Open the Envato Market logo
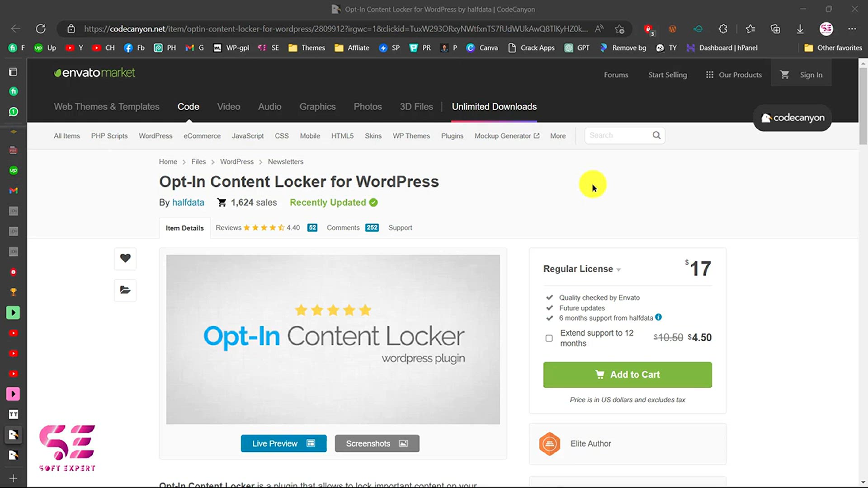Screen dimensions: 868x488 94,72
